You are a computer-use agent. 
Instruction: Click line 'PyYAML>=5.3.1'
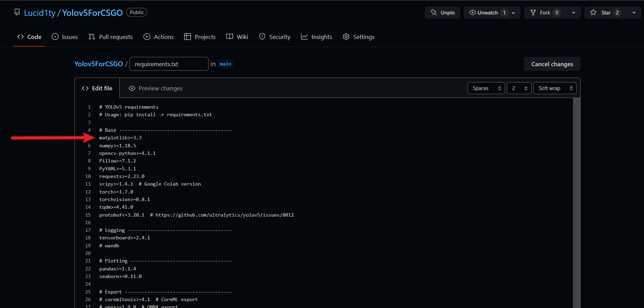[118, 169]
